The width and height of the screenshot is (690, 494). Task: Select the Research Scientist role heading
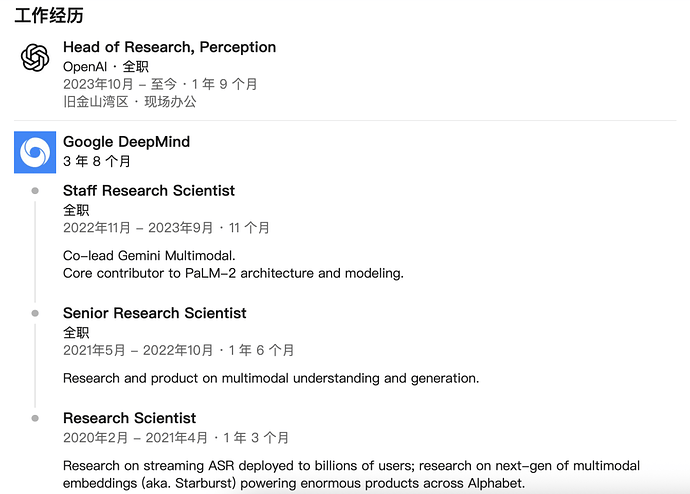pos(129,418)
